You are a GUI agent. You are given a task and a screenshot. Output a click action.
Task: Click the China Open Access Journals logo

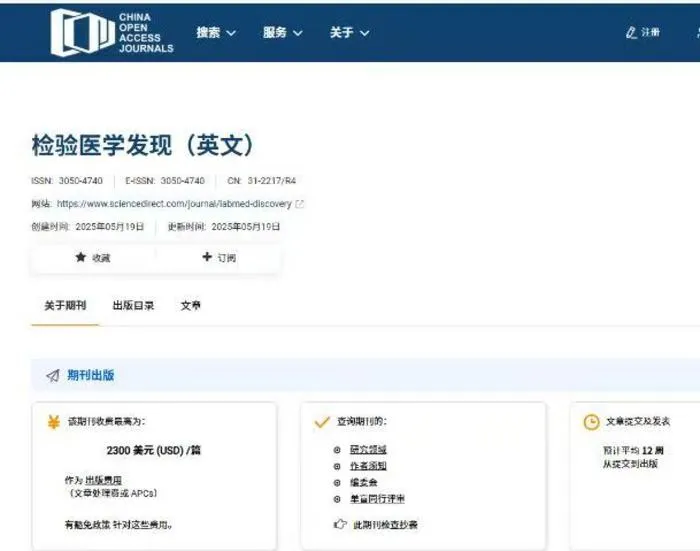click(x=112, y=33)
